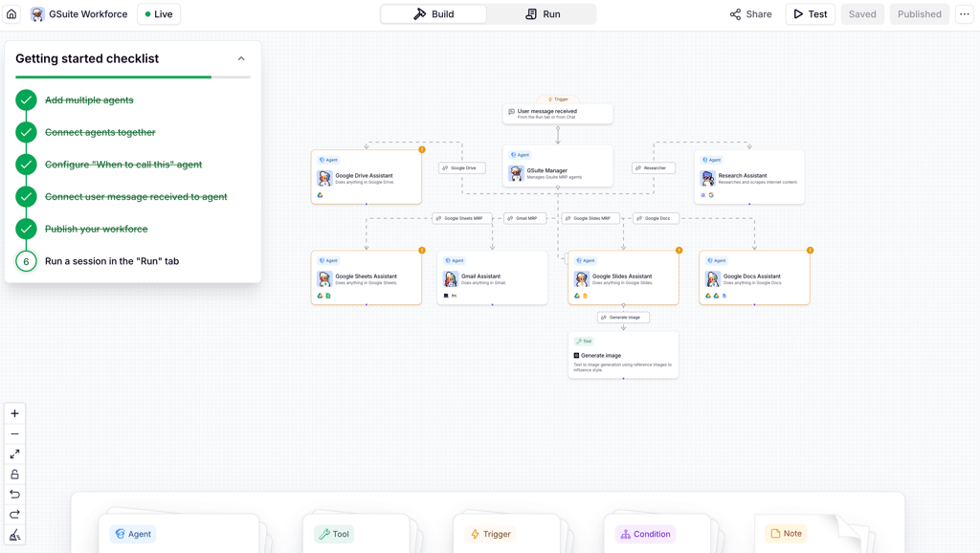Image resolution: width=980 pixels, height=553 pixels.
Task: Toggle the Connect agents together checkmark
Action: [26, 132]
